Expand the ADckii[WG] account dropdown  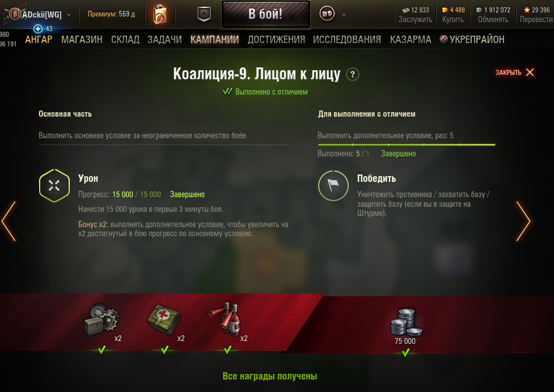tap(69, 15)
